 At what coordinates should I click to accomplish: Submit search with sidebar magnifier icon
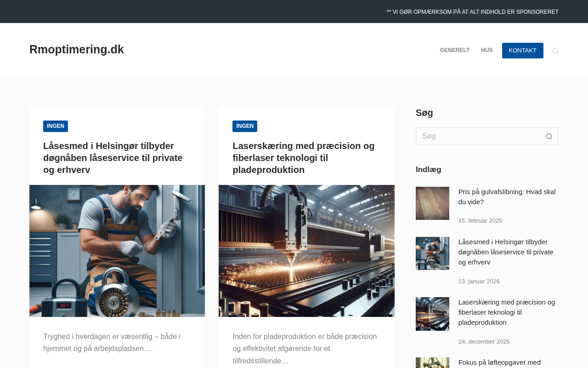tap(549, 136)
